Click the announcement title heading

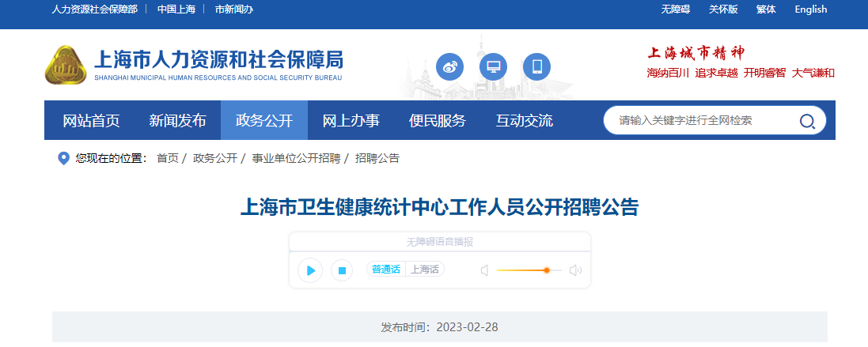tap(439, 207)
